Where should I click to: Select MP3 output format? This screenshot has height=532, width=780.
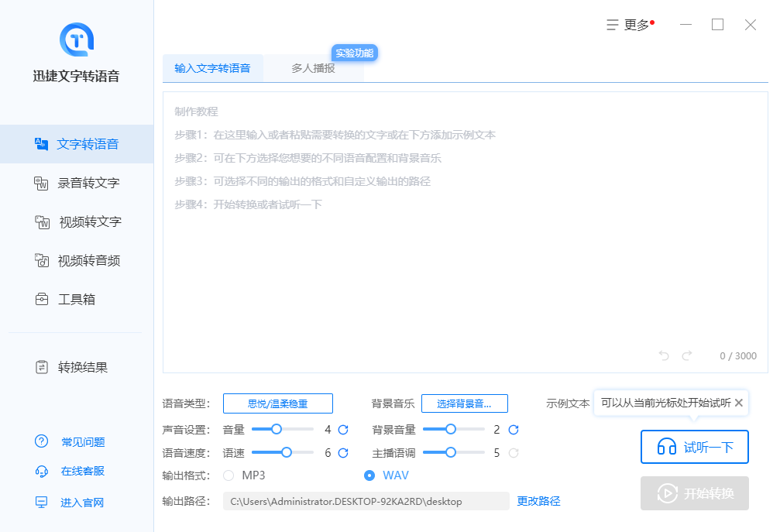[229, 476]
